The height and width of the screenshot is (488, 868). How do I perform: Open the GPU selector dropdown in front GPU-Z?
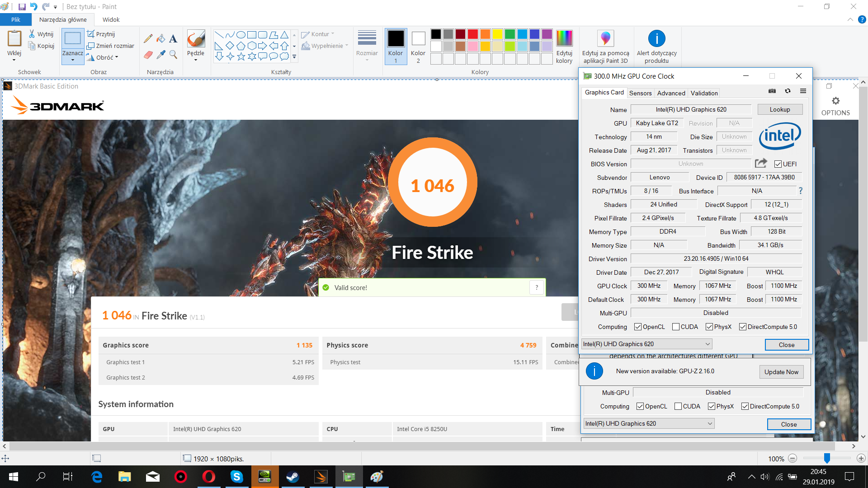coord(646,344)
